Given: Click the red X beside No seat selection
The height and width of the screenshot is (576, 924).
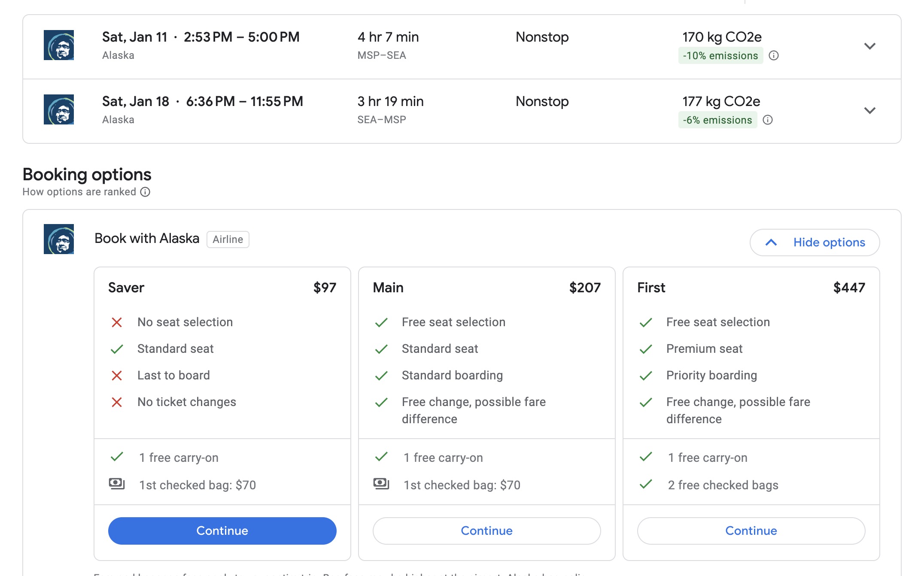Looking at the screenshot, I should [117, 322].
